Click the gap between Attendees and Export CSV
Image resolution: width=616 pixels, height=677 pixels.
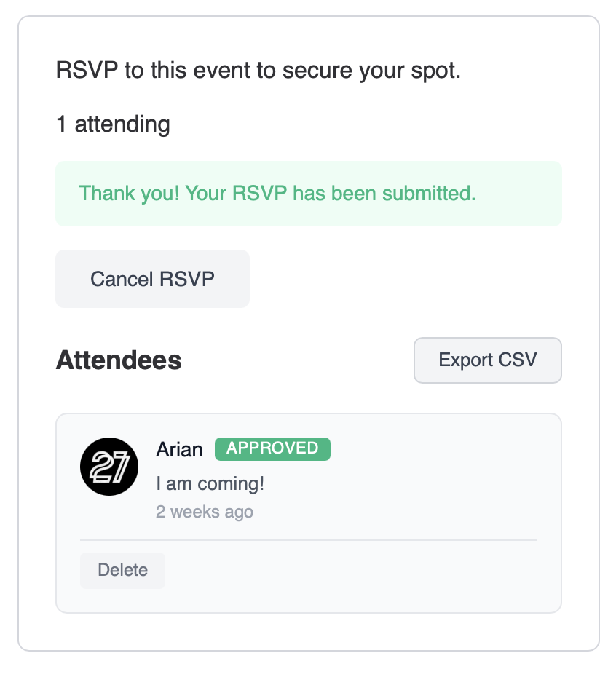[299, 360]
